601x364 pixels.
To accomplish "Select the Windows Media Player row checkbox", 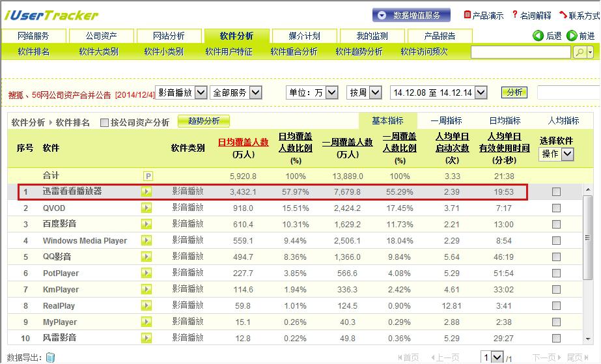I will [556, 241].
